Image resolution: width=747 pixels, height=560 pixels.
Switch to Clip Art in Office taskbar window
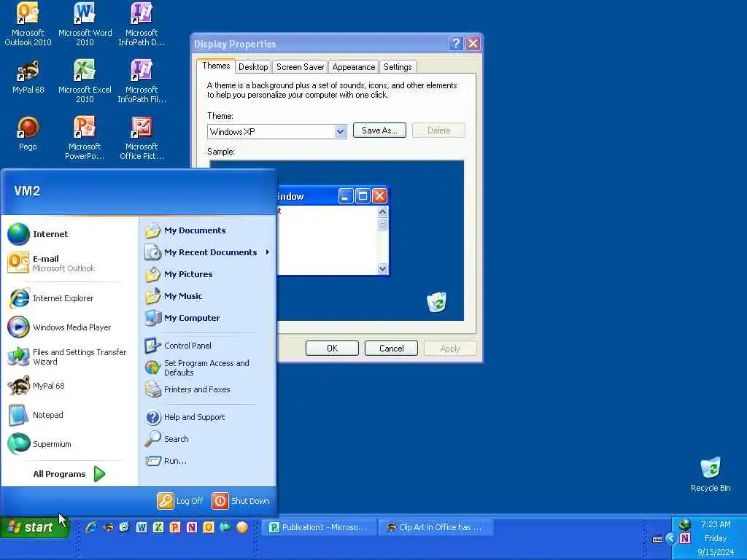436,527
